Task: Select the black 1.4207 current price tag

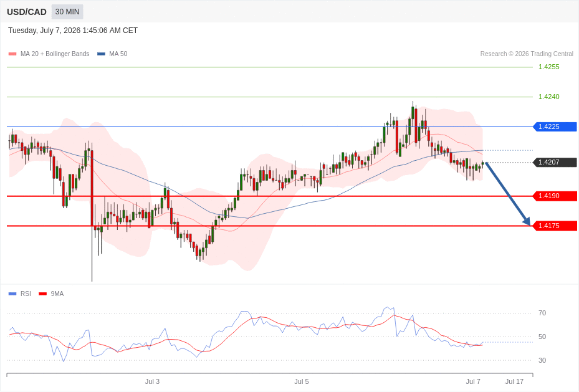Action: pos(555,162)
